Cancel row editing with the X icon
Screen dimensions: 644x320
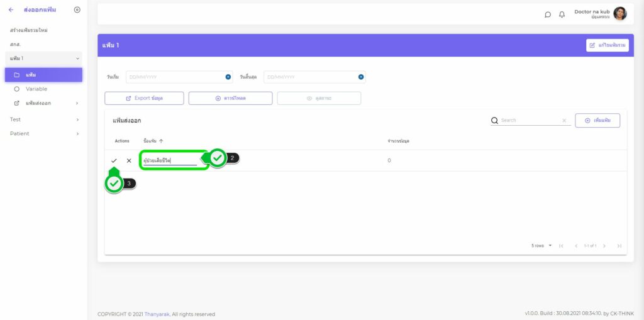[x=129, y=161]
